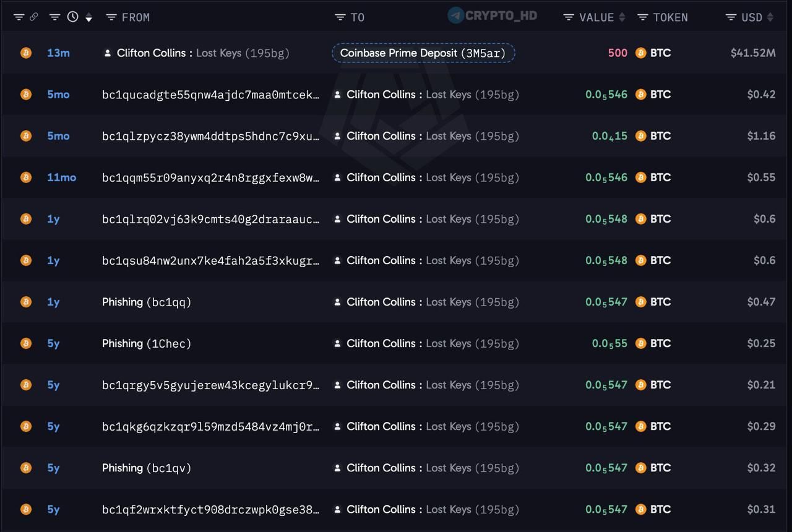Click the $0.25 USD amount
Image resolution: width=792 pixels, height=532 pixels.
(761, 343)
